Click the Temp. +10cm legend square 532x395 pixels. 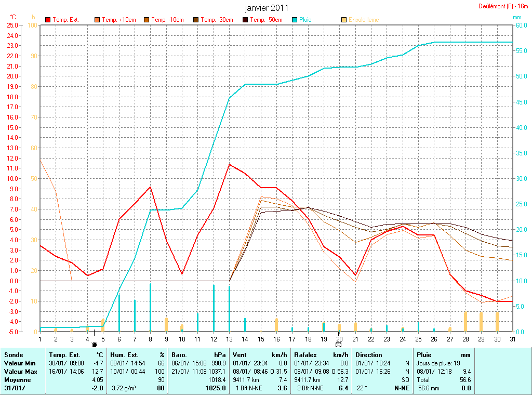click(x=97, y=20)
